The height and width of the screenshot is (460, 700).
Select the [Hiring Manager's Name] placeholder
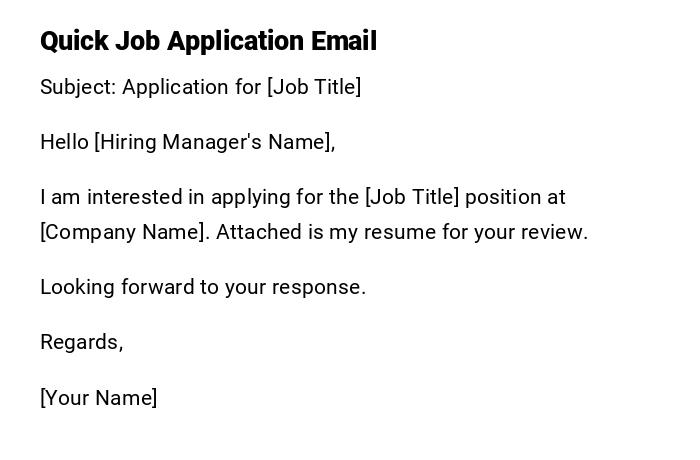214,142
